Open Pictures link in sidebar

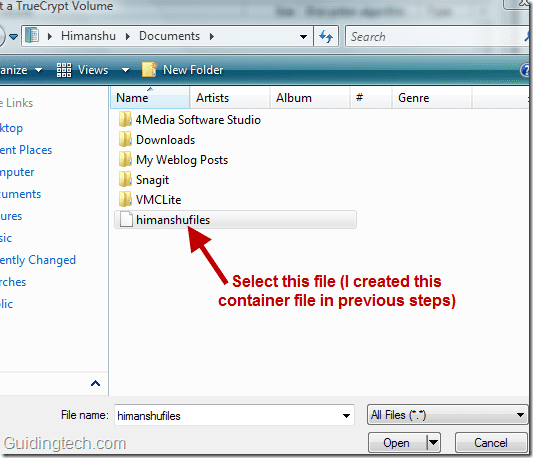(x=11, y=216)
